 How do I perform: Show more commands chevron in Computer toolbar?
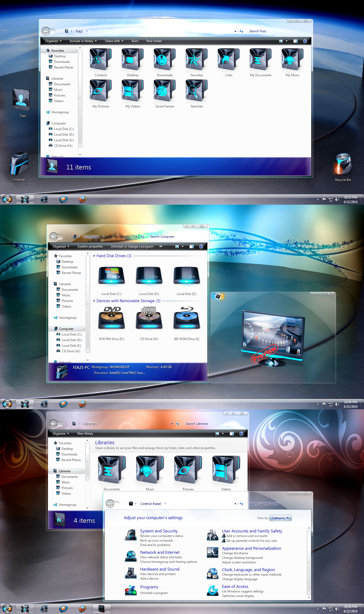tap(161, 247)
